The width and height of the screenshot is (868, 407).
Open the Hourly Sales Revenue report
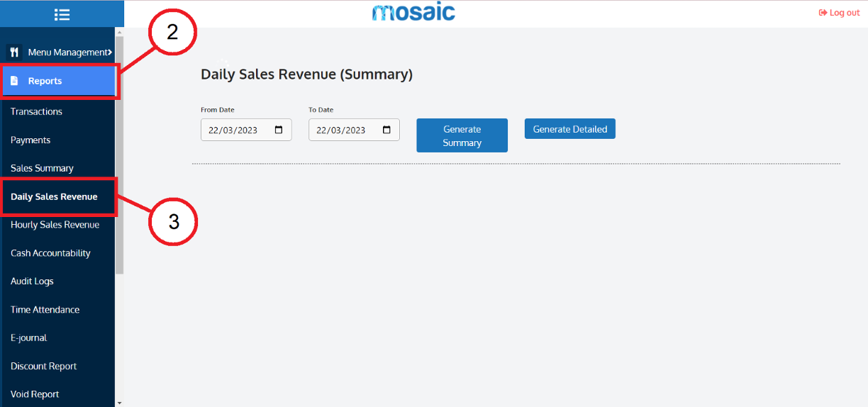point(55,225)
